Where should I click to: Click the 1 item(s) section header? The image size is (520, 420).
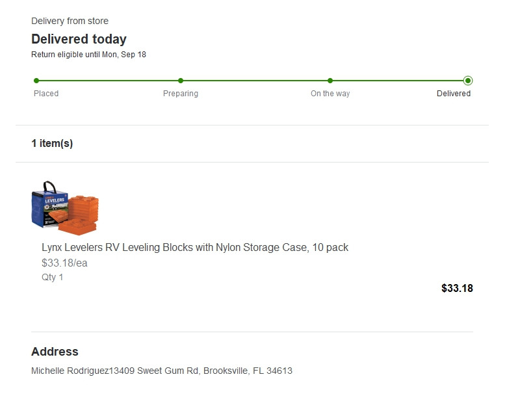[52, 144]
